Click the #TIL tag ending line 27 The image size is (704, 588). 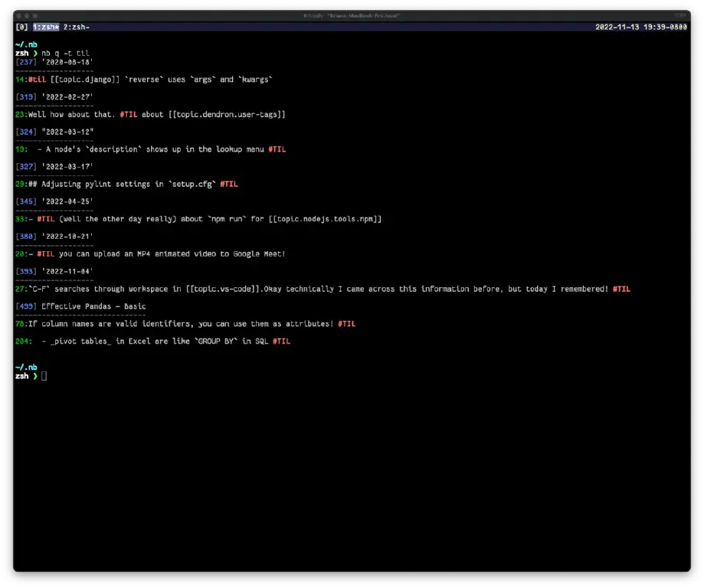click(621, 289)
